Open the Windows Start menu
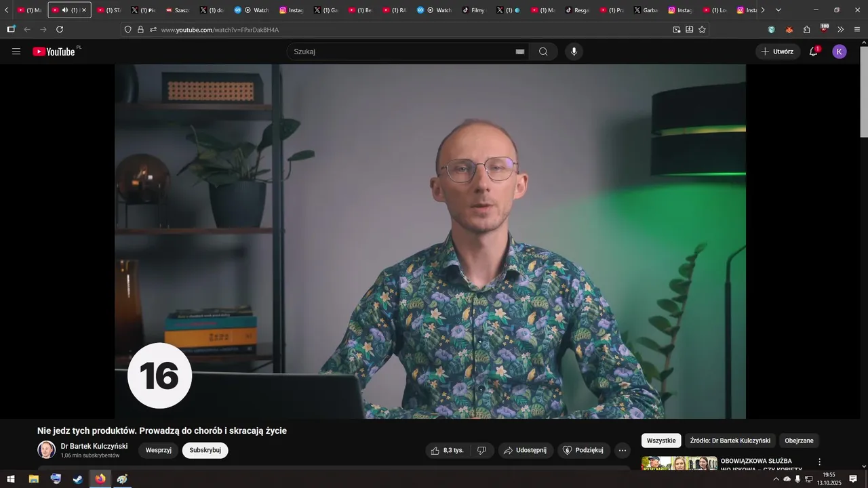The height and width of the screenshot is (488, 868). click(x=11, y=479)
